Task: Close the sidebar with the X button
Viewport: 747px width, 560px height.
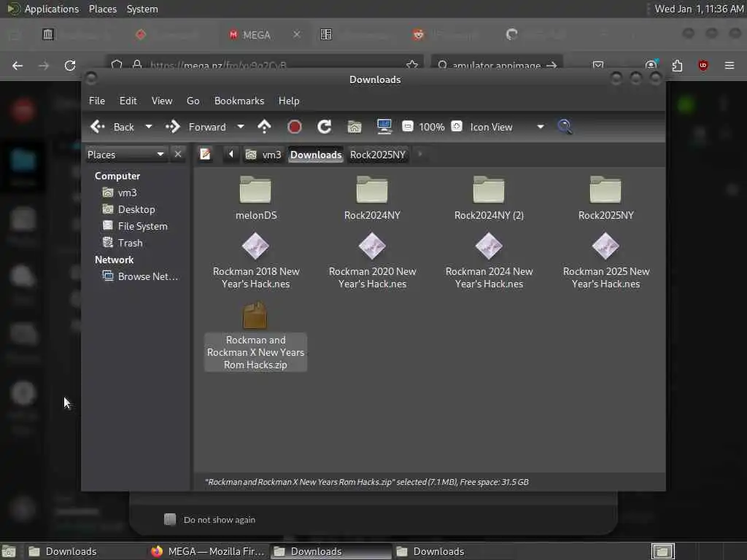Action: (x=178, y=155)
